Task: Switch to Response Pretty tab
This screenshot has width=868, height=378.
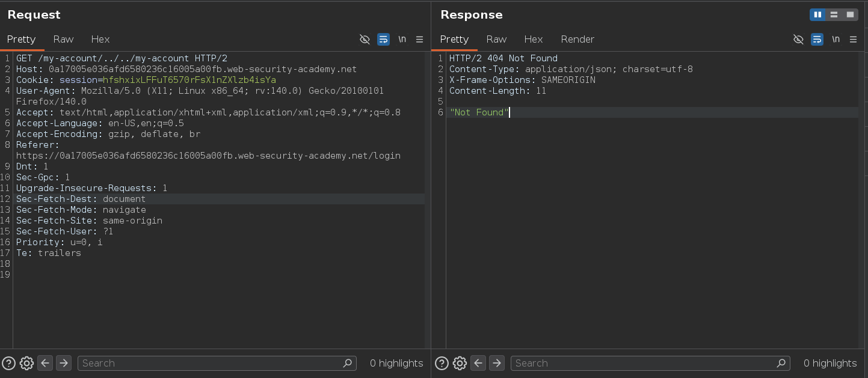Action: 454,39
